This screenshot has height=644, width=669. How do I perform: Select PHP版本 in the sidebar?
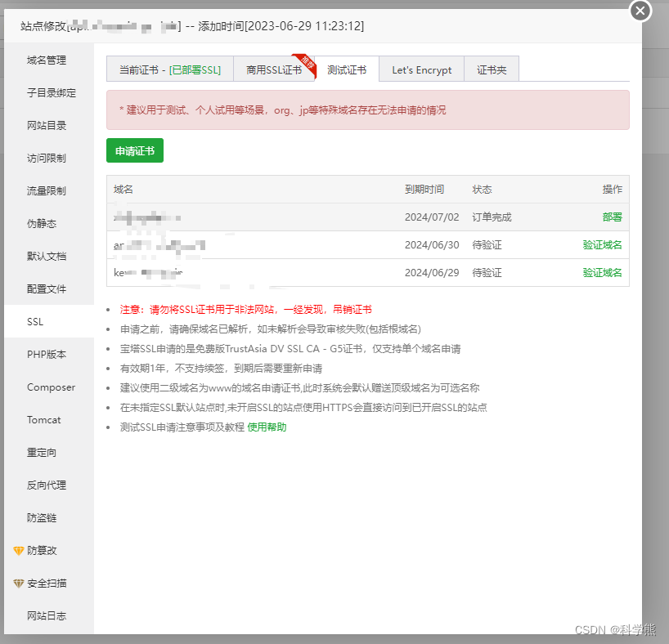[47, 355]
